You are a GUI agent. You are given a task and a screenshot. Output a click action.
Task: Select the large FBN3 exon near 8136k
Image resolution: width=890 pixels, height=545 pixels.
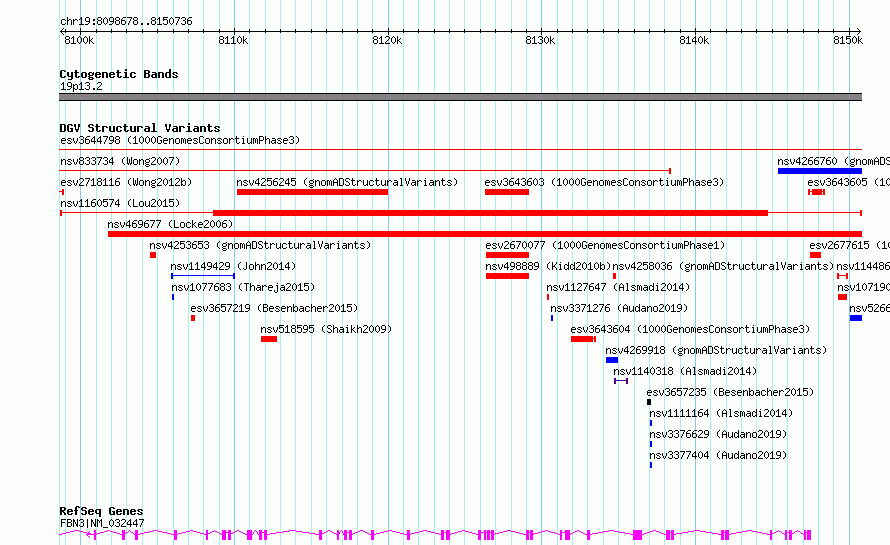[637, 535]
